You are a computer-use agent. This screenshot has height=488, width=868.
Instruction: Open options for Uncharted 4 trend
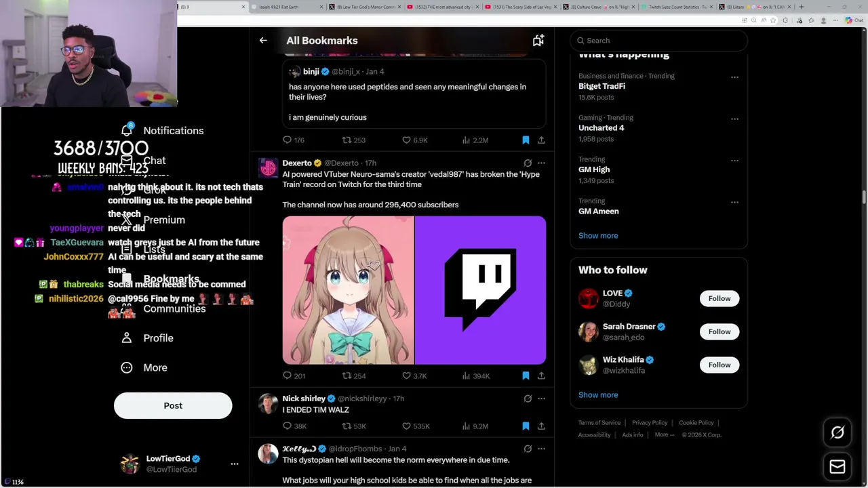pyautogui.click(x=734, y=119)
